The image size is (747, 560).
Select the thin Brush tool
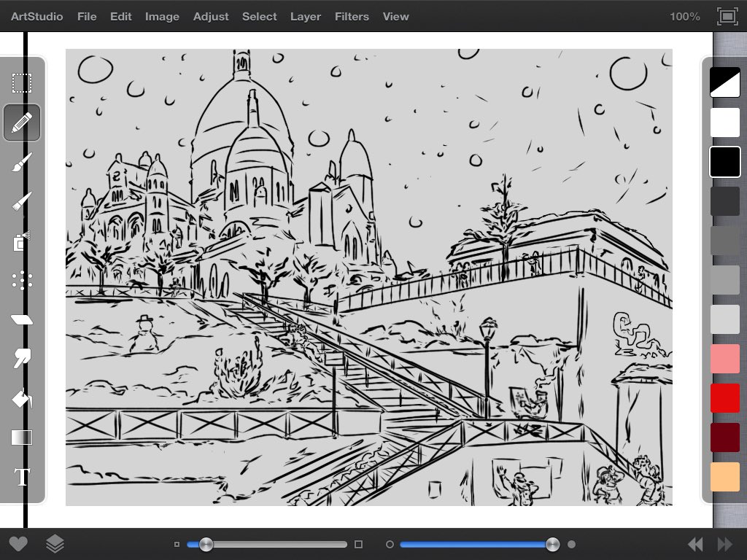click(x=22, y=201)
